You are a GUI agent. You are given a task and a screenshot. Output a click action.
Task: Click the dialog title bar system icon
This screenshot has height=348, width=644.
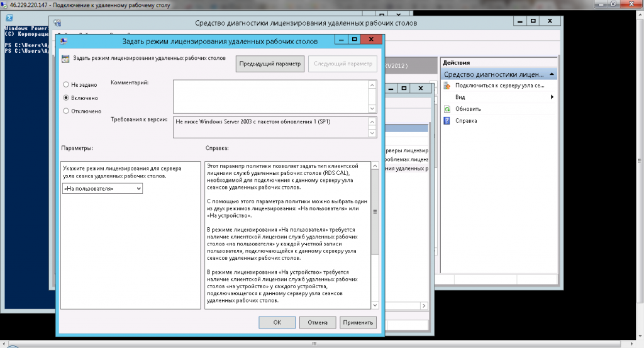coord(65,40)
